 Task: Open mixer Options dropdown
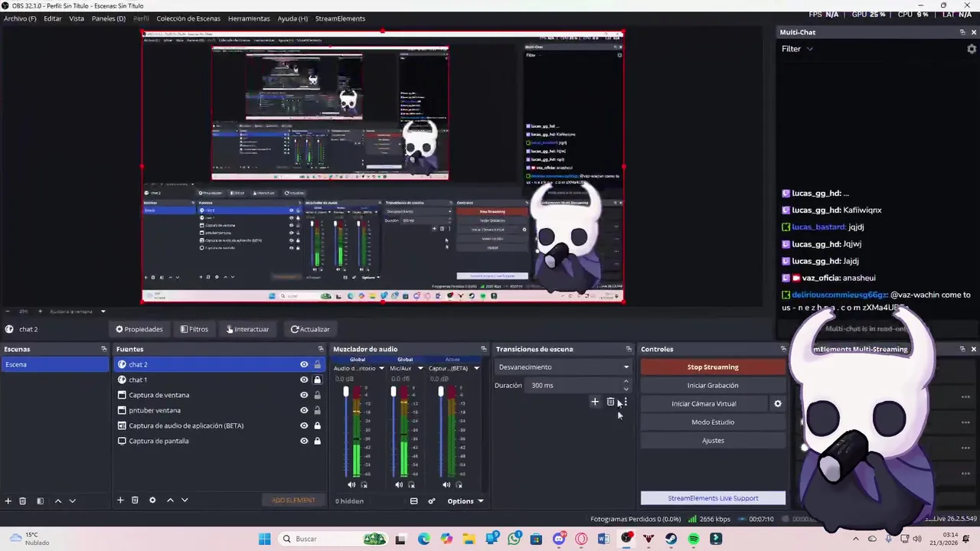pyautogui.click(x=465, y=501)
